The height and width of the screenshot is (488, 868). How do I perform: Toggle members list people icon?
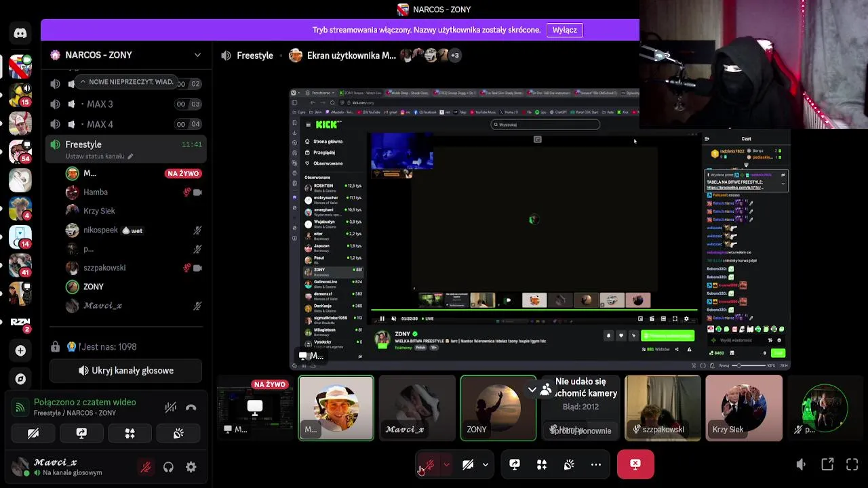tap(546, 390)
